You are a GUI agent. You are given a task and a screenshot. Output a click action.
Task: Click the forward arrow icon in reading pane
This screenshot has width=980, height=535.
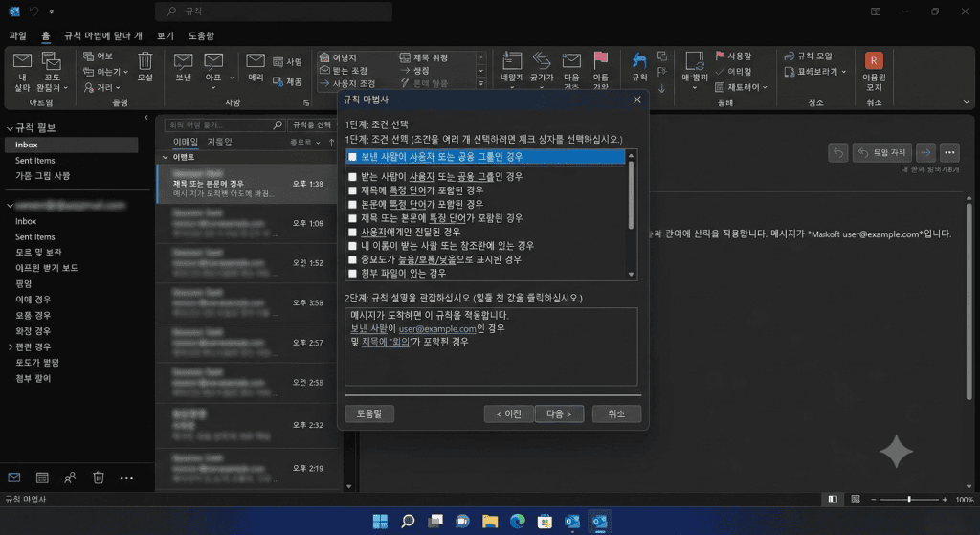[925, 152]
